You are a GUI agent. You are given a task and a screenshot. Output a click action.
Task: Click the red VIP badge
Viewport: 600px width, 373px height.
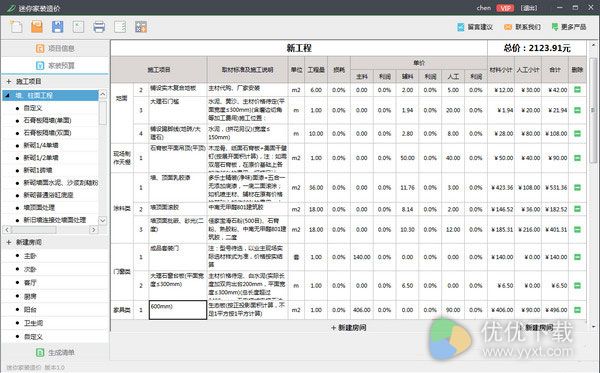tap(505, 8)
